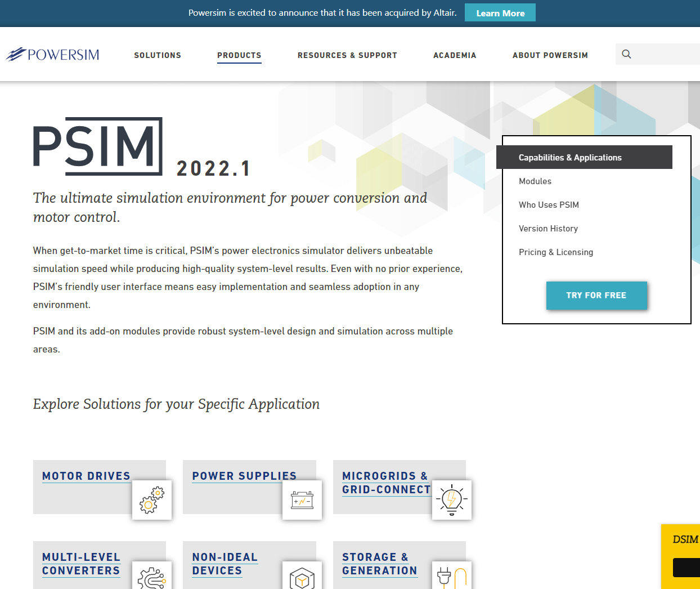This screenshot has height=589, width=700.
Task: Click the Altair acquisition announcement text
Action: (322, 12)
